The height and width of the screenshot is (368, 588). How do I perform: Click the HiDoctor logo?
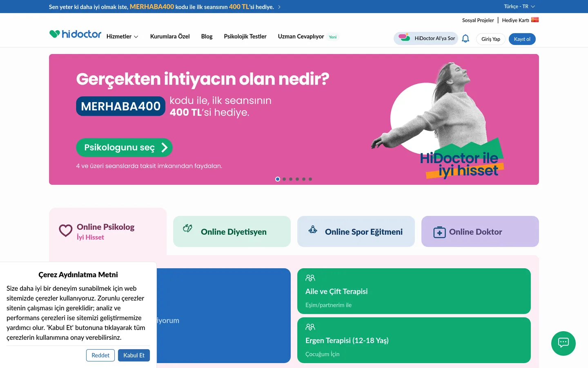click(x=75, y=34)
